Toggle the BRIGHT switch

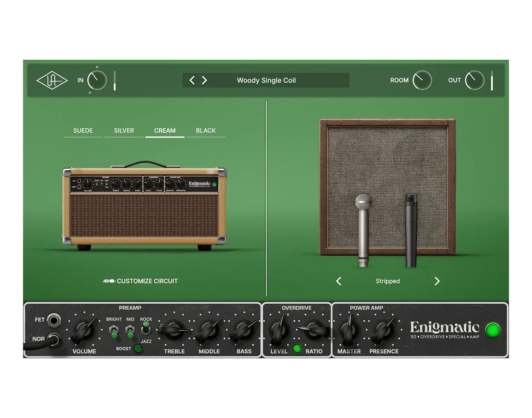pyautogui.click(x=114, y=331)
